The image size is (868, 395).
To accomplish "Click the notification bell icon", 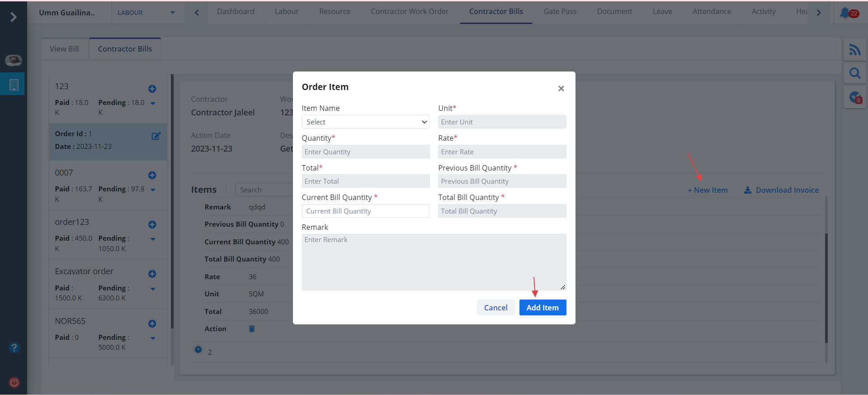I will [845, 13].
